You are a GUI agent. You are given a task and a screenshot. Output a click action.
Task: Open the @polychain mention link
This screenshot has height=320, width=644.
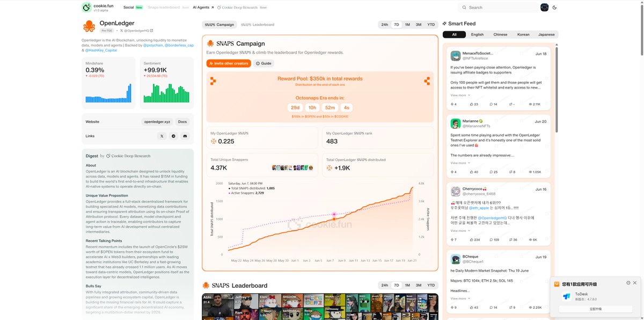[152, 45]
